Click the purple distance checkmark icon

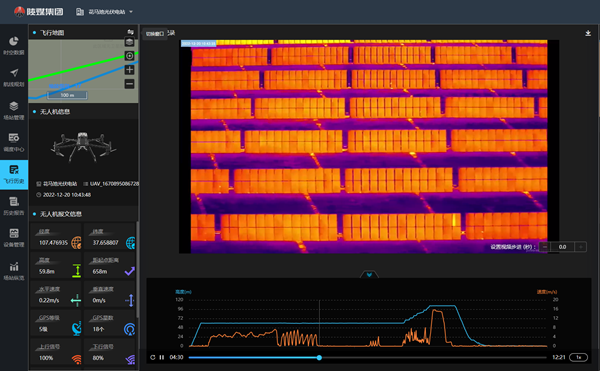coord(130,271)
